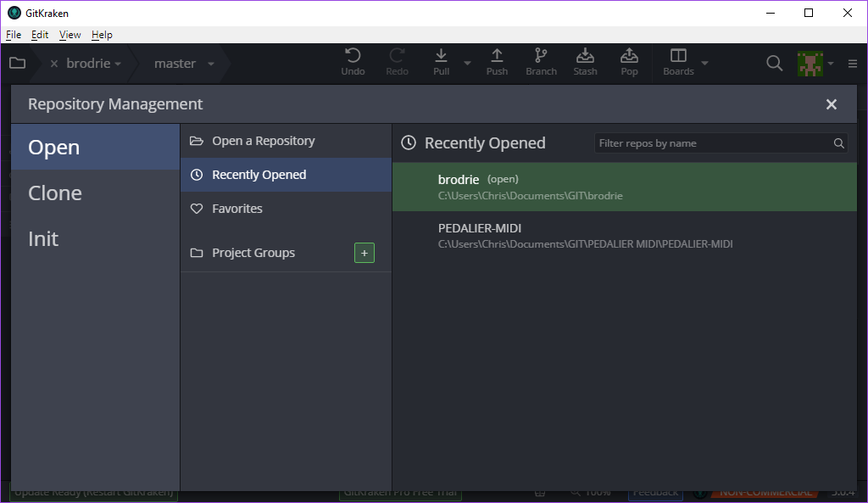The height and width of the screenshot is (503, 868).
Task: Open the Help menu
Action: point(102,34)
